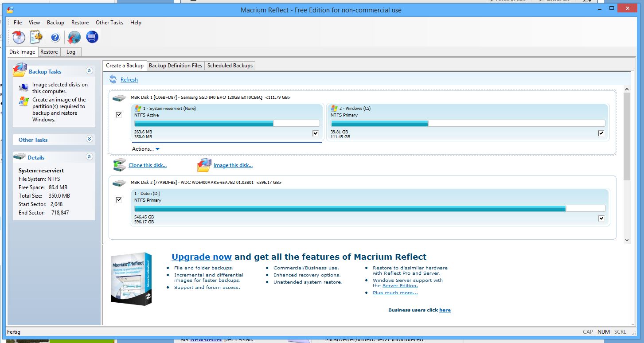Click Image selected disks on this computer
644x343 pixels.
pyautogui.click(x=60, y=88)
